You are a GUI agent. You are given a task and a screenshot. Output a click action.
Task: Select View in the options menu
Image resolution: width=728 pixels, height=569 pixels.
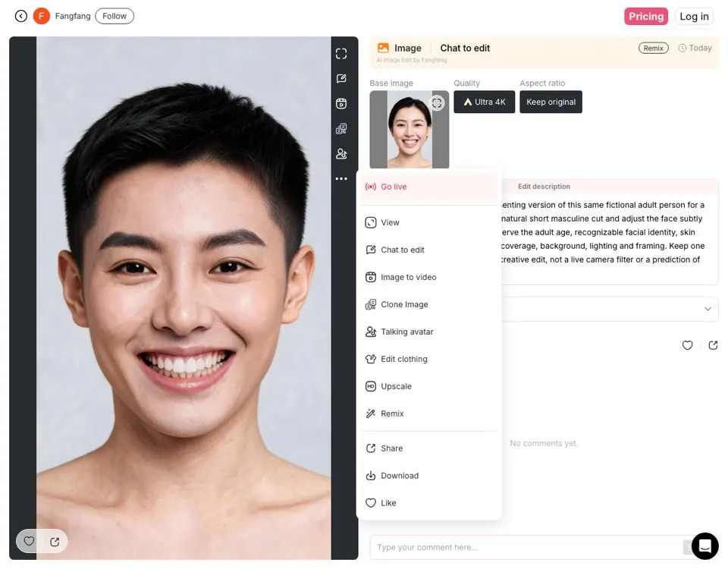[x=429, y=222]
